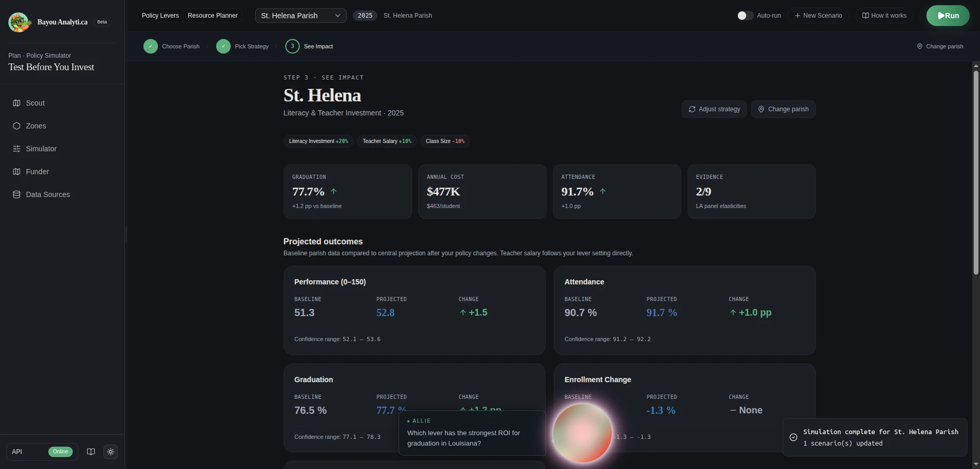Click the 2025 year selector pill
Viewport: 980px width, 469px height.
[365, 16]
